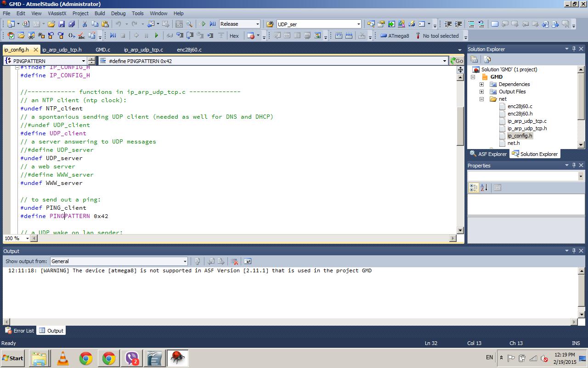Viewport: 588px width, 368px height.
Task: Start debugging with green play icon
Action: coord(203,24)
